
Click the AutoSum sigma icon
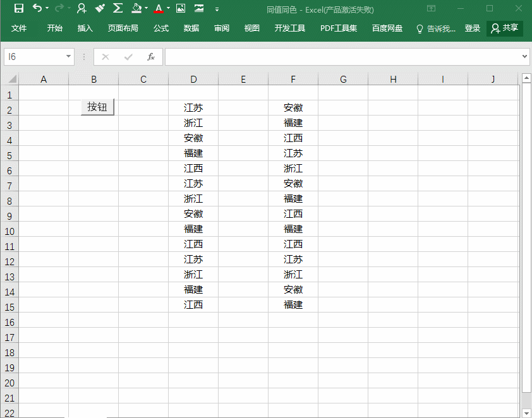(x=118, y=8)
